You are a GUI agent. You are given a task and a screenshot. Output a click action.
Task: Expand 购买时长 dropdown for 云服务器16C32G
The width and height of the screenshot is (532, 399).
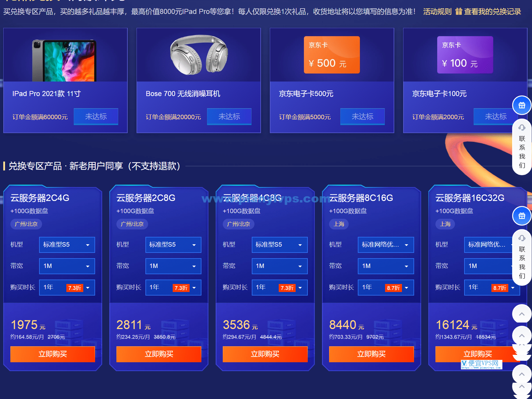(x=492, y=288)
